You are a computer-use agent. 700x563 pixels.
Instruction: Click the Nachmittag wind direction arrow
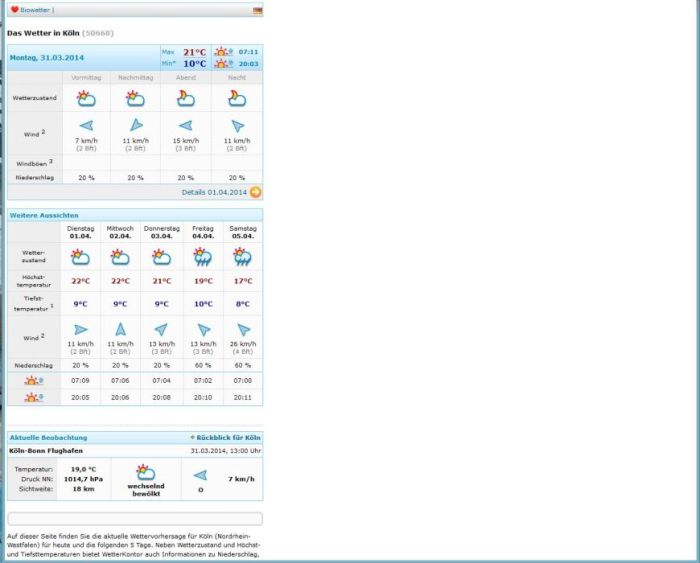(136, 125)
